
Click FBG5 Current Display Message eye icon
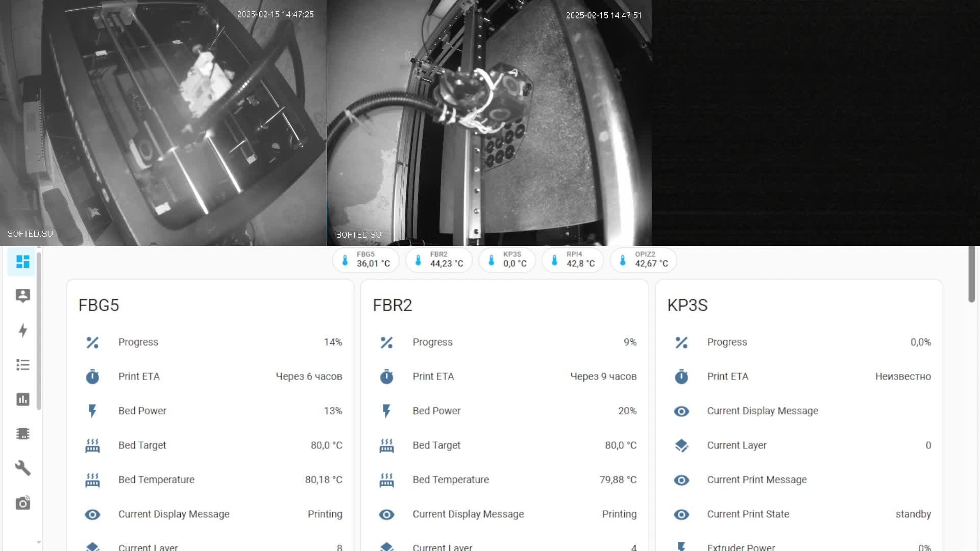click(x=92, y=514)
